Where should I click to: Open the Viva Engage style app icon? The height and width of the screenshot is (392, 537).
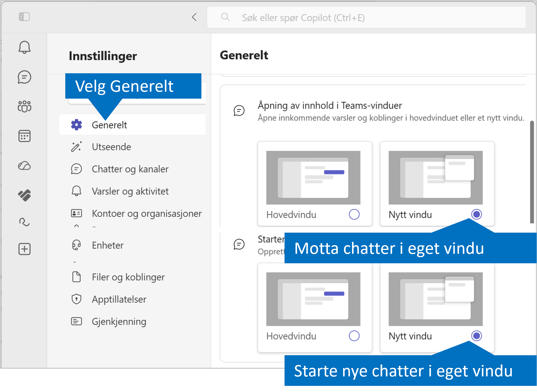25,195
